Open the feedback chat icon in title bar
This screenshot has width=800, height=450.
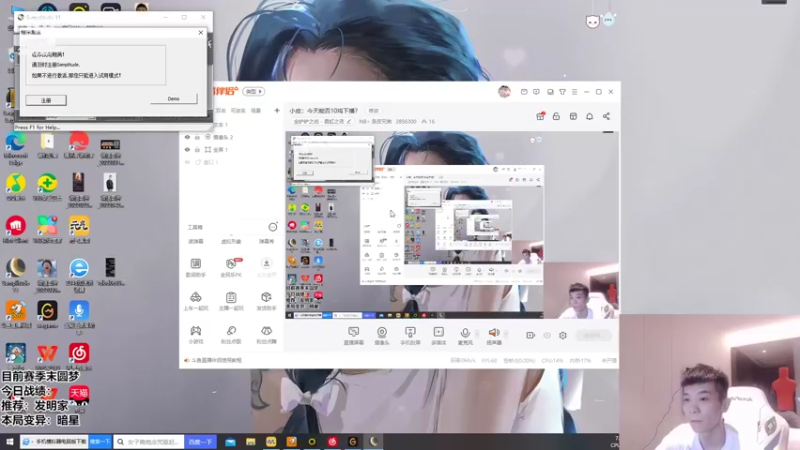(x=536, y=92)
